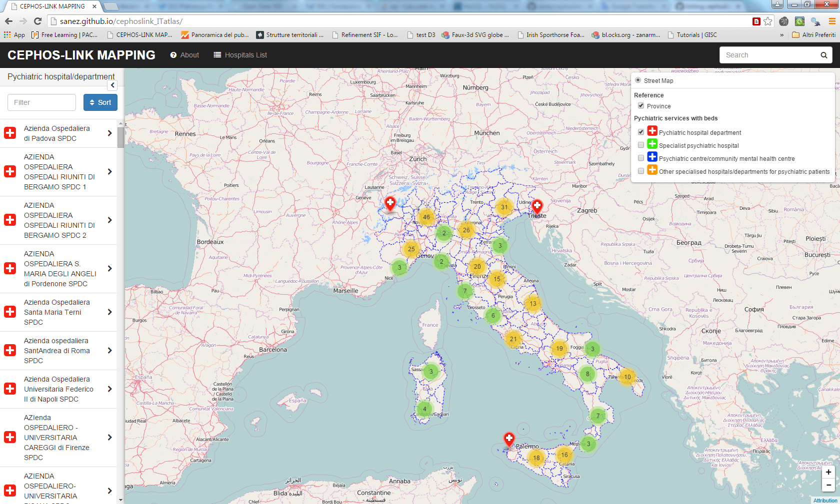The width and height of the screenshot is (840, 504).
Task: Click the red hospital marker near Palermo
Action: (509, 439)
